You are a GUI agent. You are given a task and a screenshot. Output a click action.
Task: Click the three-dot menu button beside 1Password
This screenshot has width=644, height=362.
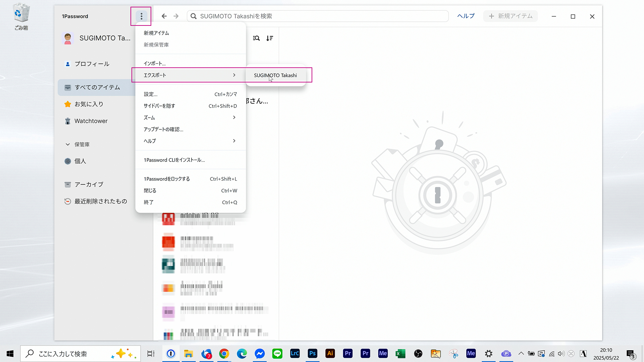[x=141, y=16]
